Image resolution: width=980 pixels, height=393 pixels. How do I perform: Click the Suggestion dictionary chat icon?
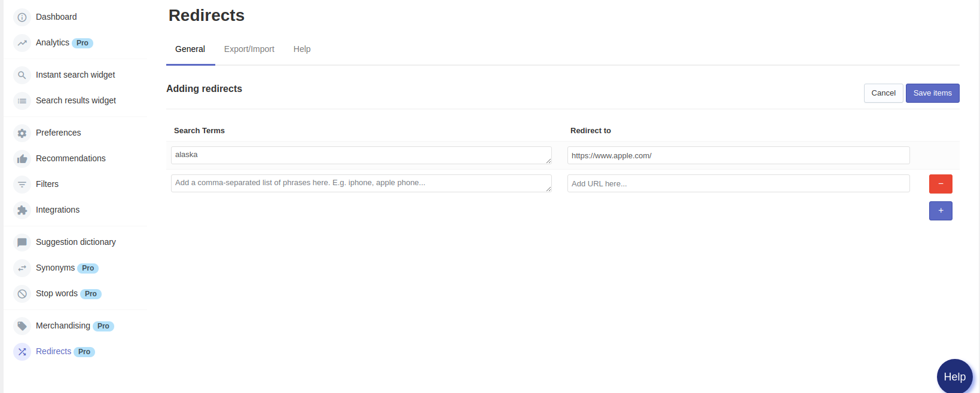[22, 242]
